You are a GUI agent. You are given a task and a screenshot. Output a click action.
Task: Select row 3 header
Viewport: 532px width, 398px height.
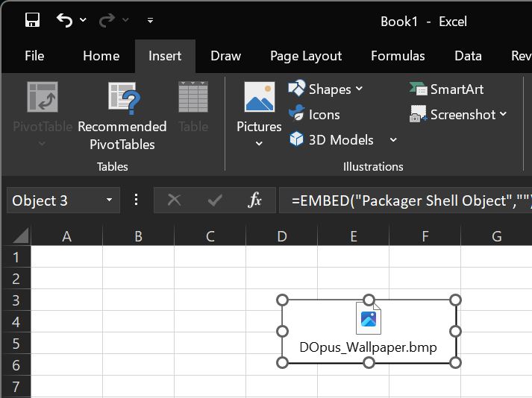pos(16,300)
